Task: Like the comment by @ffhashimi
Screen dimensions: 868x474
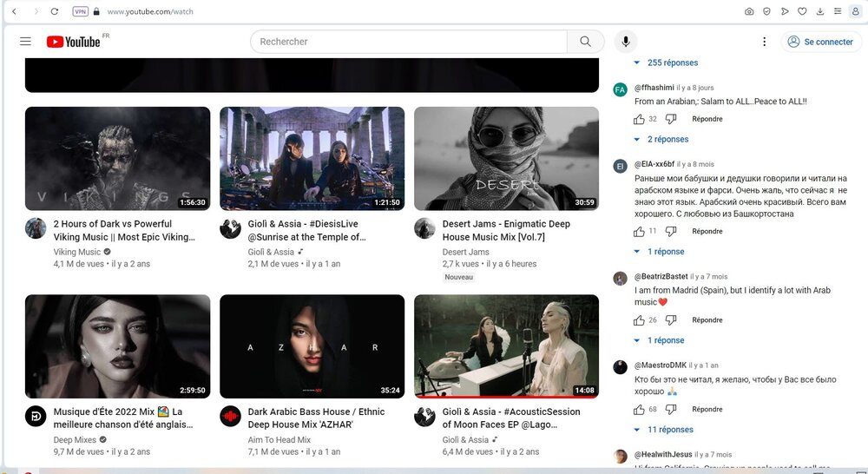Action: 640,119
